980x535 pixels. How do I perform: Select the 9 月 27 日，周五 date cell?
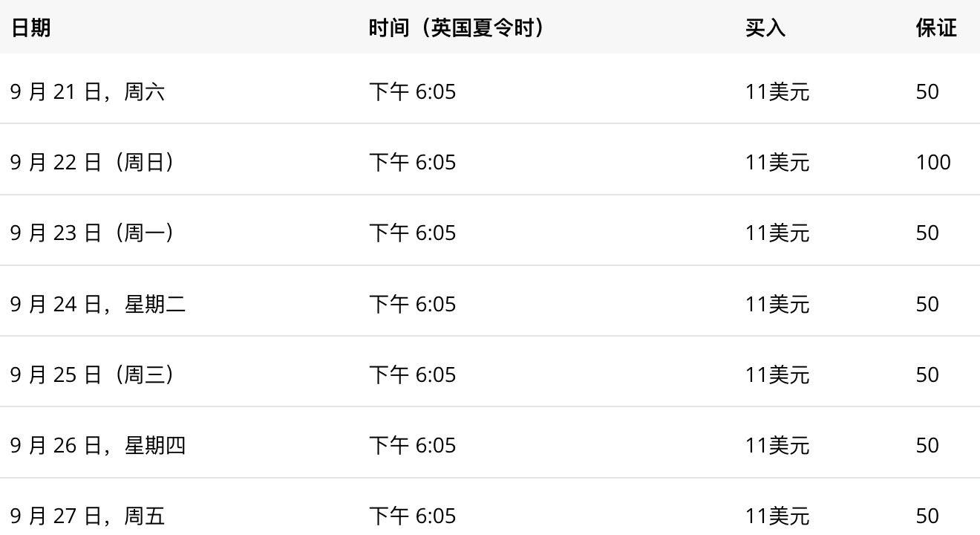coord(88,516)
